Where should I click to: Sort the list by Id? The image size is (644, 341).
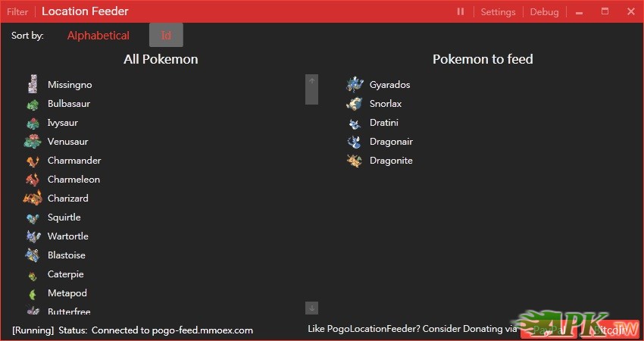coord(166,36)
